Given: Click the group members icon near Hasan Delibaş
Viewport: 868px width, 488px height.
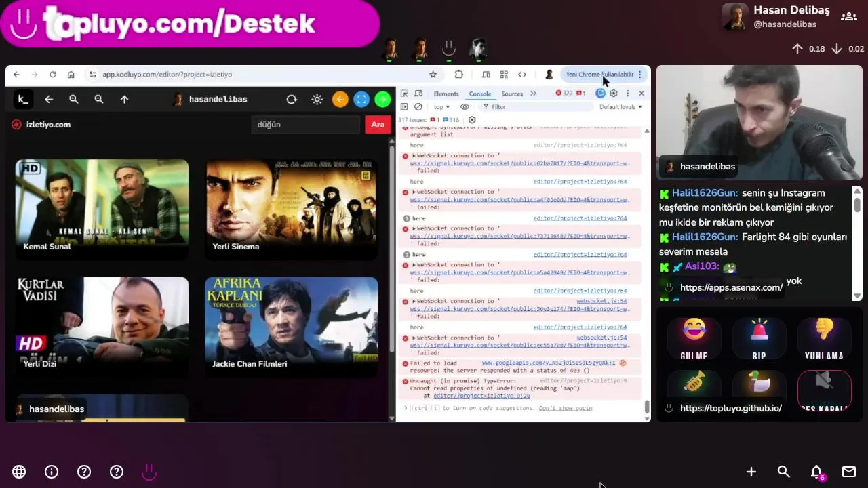Looking at the screenshot, I should 848,17.
